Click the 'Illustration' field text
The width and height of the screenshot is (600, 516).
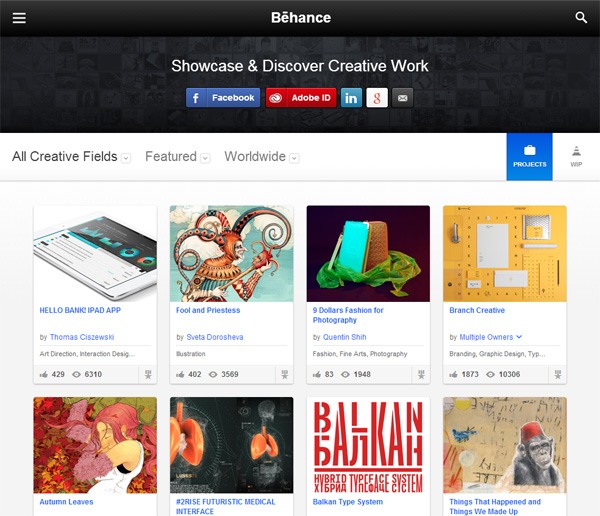coord(191,354)
